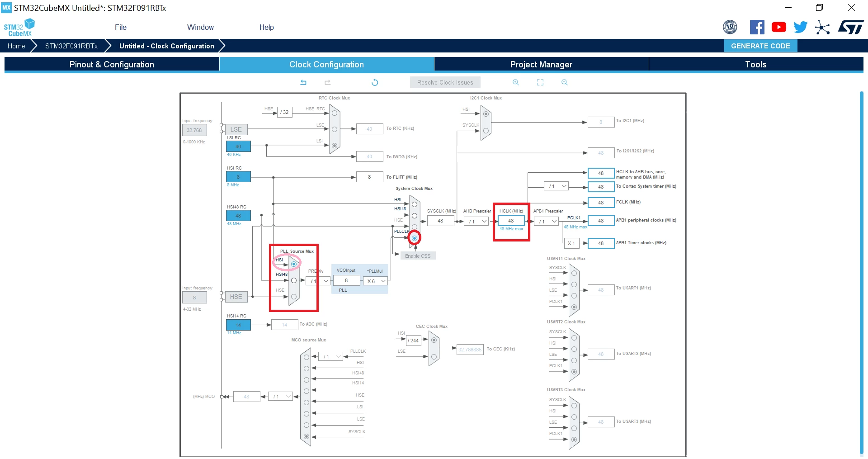Go to Home breadcrumb
The height and width of the screenshot is (459, 868).
pos(16,46)
